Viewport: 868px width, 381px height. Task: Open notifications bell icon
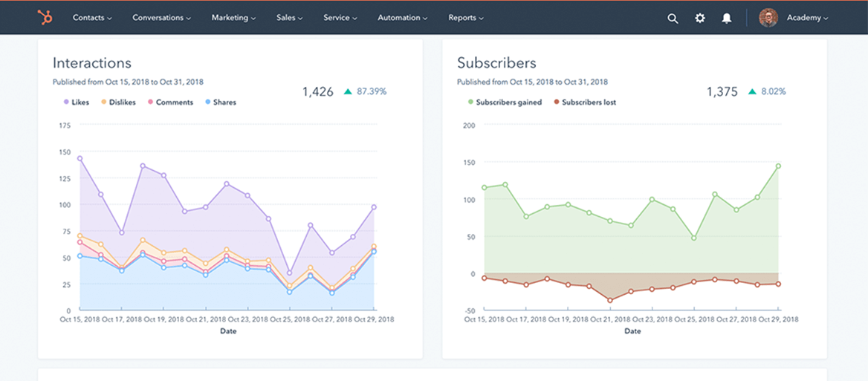tap(727, 19)
